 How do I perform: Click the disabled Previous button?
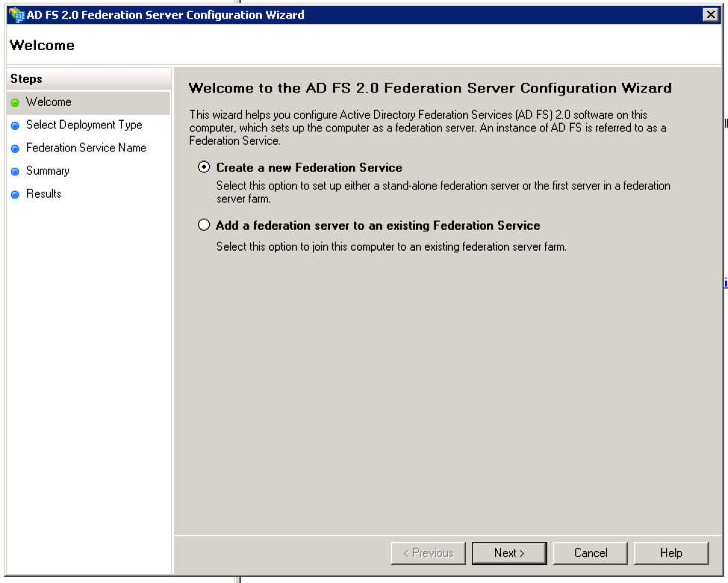coord(428,553)
